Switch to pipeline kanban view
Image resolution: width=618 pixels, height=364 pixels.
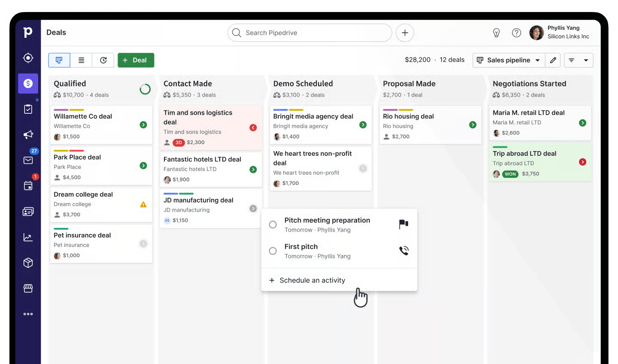[x=59, y=60]
